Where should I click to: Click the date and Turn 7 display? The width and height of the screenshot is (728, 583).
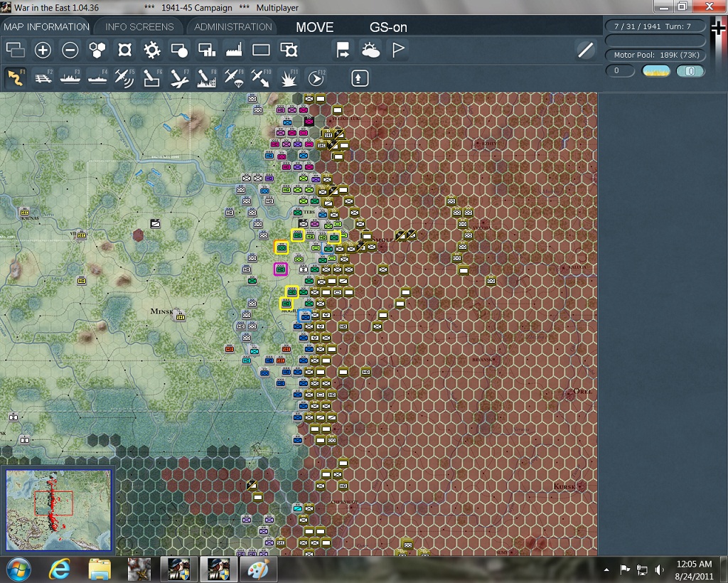pyautogui.click(x=655, y=26)
